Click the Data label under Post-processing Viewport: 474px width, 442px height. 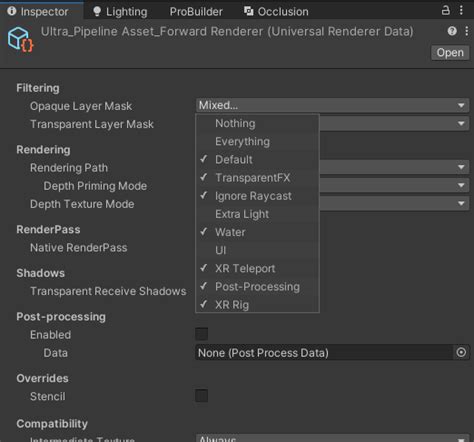point(56,353)
